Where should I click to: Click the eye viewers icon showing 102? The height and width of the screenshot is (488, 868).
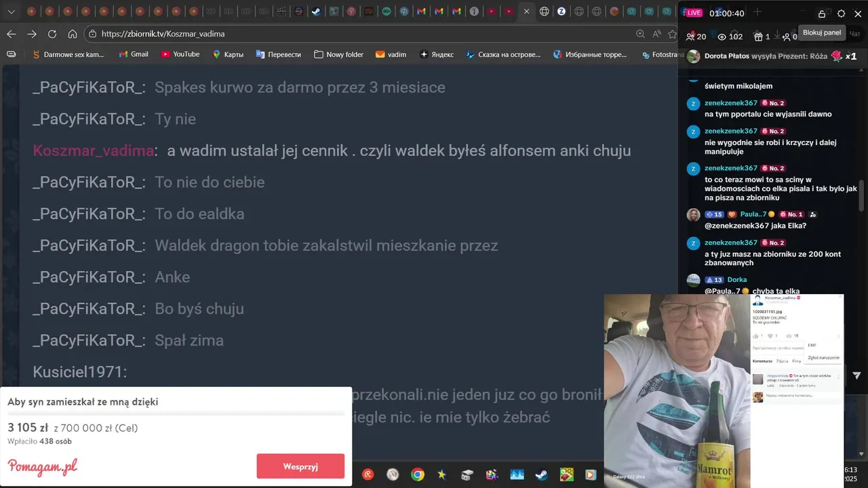[722, 37]
